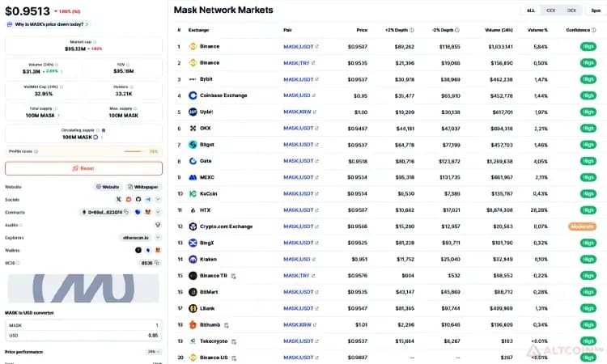Click the -2% Depth info icon
The height and width of the screenshot is (364, 607).
(457, 30)
